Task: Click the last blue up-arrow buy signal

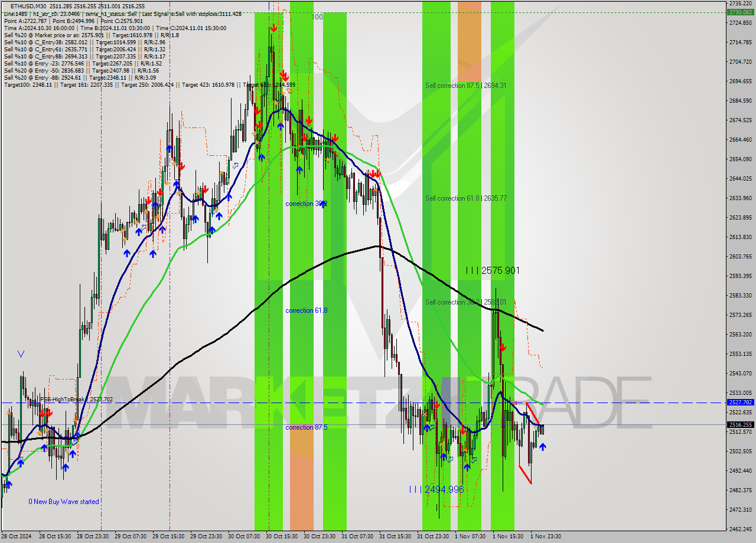Action: (542, 447)
